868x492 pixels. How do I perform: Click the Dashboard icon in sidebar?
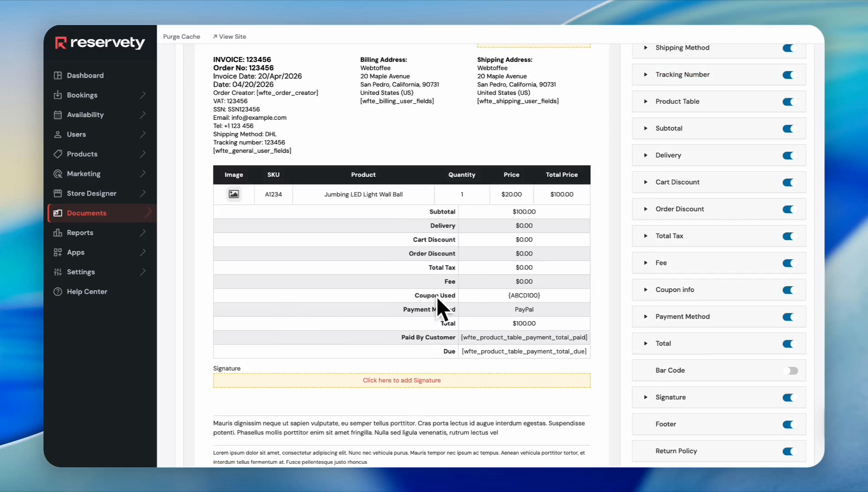pyautogui.click(x=58, y=76)
